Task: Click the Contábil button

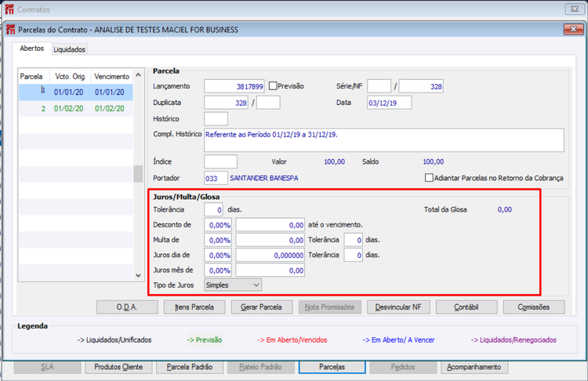Action: click(466, 307)
